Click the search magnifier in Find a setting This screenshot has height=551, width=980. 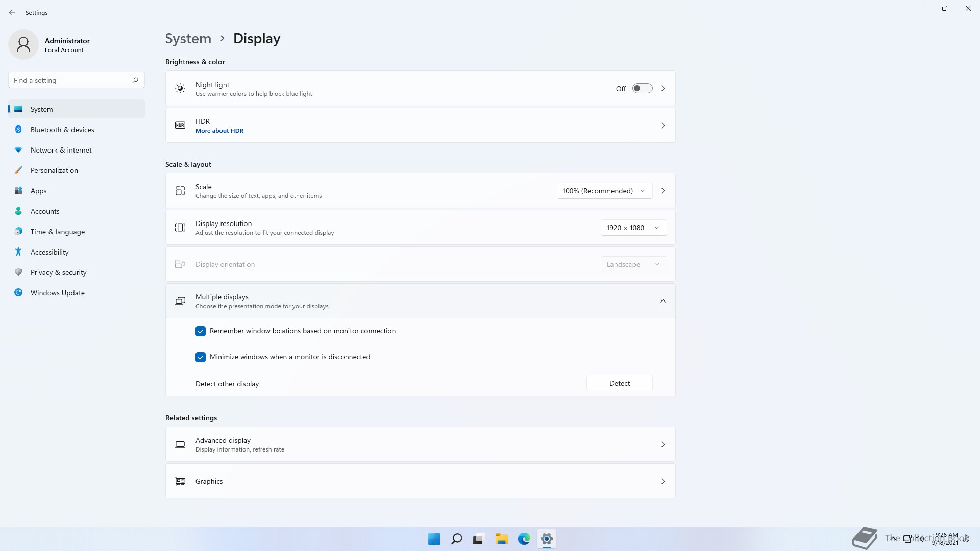[135, 80]
